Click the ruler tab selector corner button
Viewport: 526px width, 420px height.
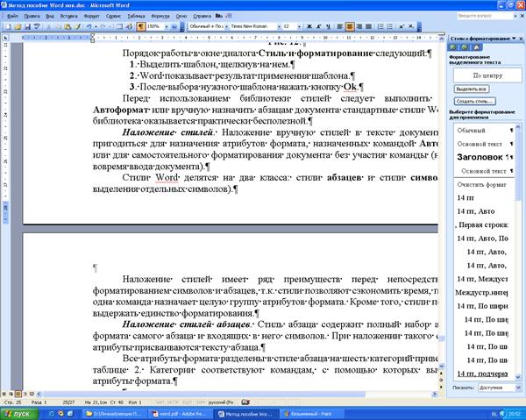(x=5, y=38)
